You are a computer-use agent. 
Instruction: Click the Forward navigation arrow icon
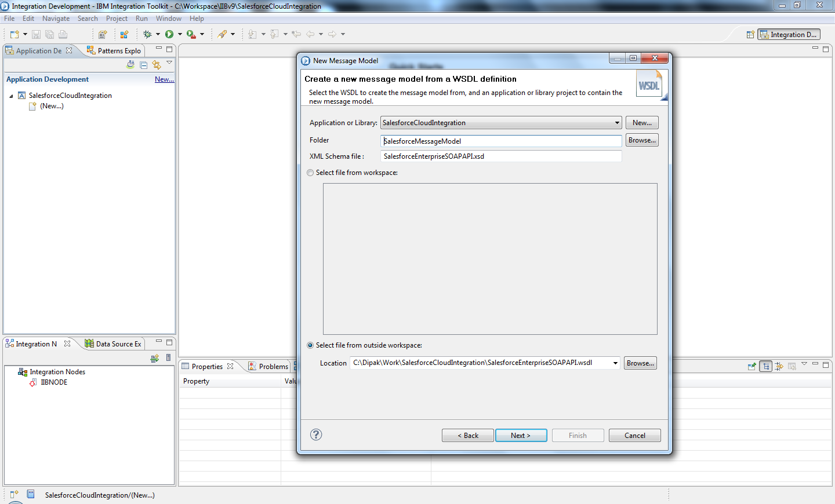coord(332,34)
